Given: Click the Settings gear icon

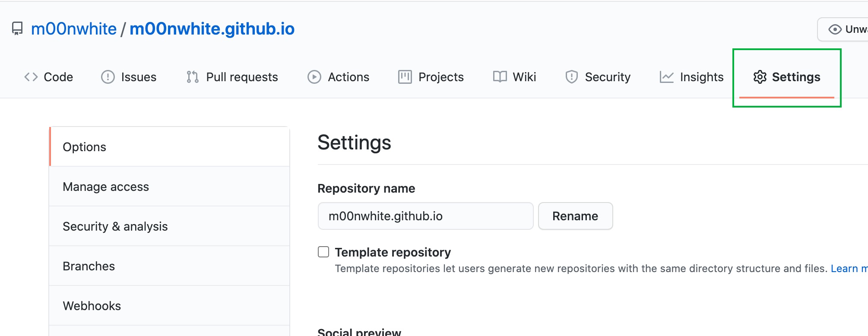Looking at the screenshot, I should click(760, 77).
